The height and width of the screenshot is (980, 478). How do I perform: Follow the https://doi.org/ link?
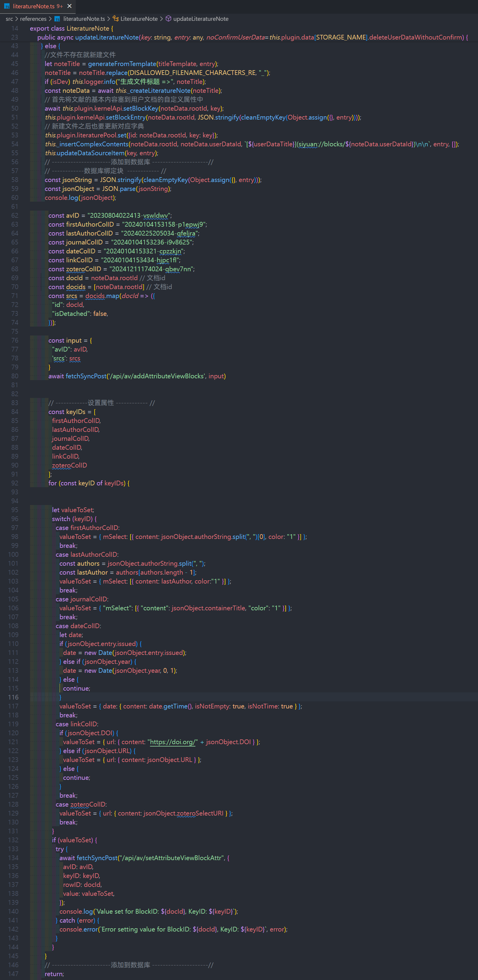click(x=173, y=742)
